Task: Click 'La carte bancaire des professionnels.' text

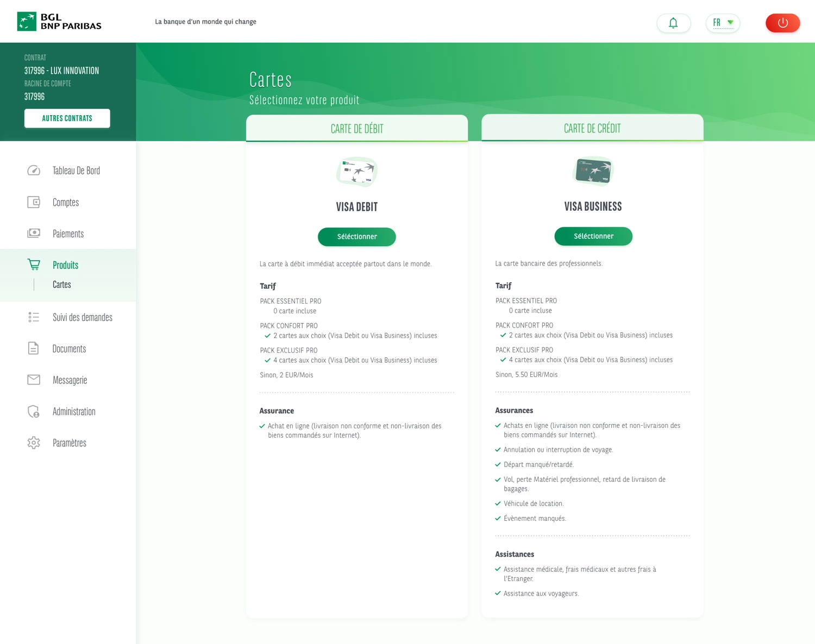Action: pyautogui.click(x=549, y=264)
